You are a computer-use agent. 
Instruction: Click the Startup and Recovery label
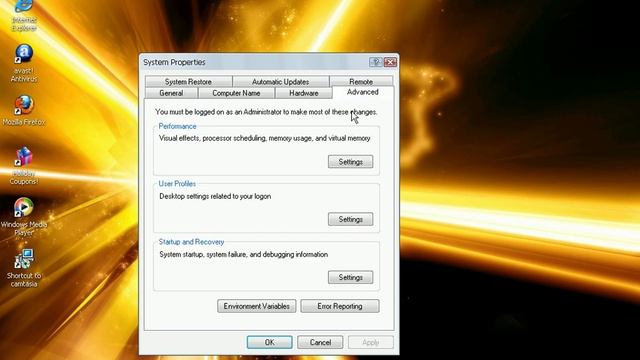[191, 242]
